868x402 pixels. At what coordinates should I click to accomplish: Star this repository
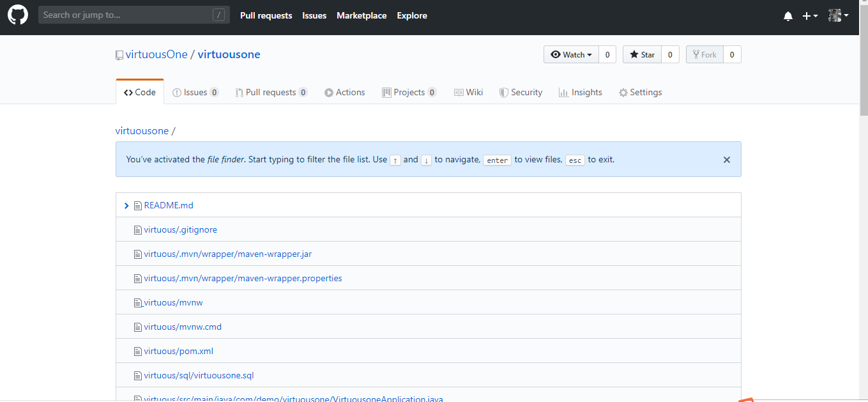(x=642, y=54)
